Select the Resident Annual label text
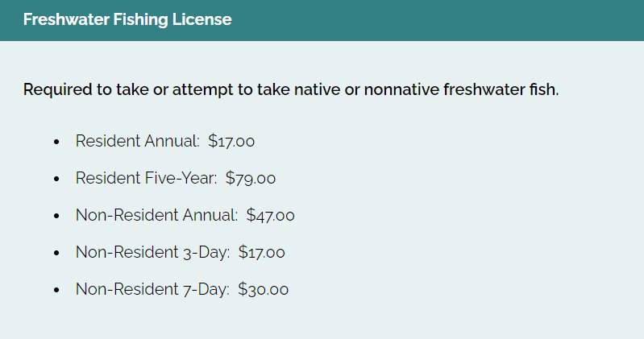Viewport: 644px width, 339px height. pyautogui.click(x=138, y=141)
